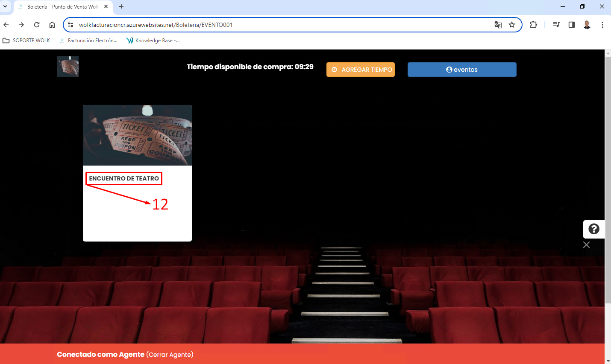This screenshot has width=611, height=364.
Task: Click the scrollbar up arrow
Action: [608, 53]
